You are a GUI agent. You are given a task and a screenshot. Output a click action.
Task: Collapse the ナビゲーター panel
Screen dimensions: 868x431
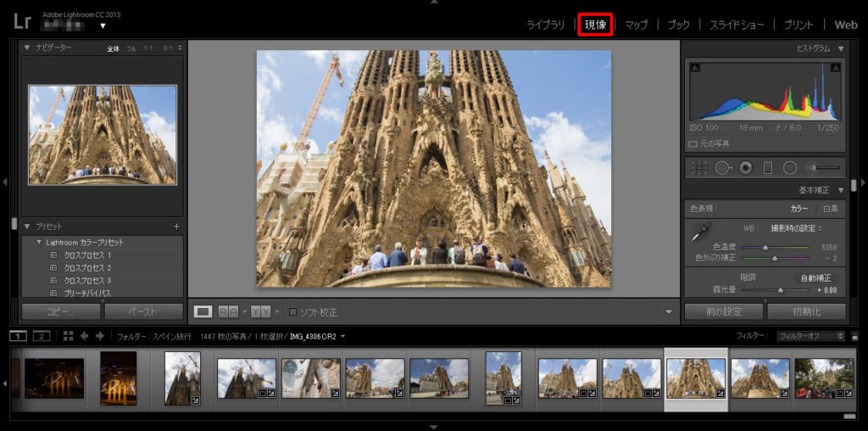(27, 48)
